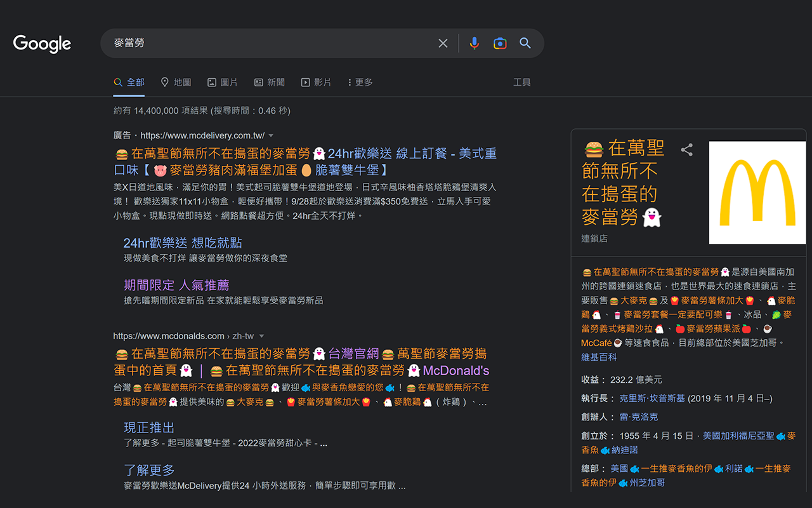Click the Google logo
Viewport: 812px width, 508px height.
(42, 44)
